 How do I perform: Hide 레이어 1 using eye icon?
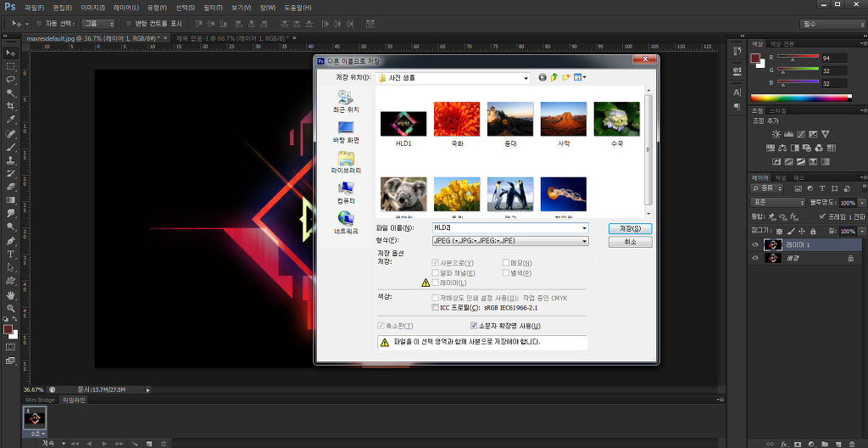pyautogui.click(x=755, y=244)
